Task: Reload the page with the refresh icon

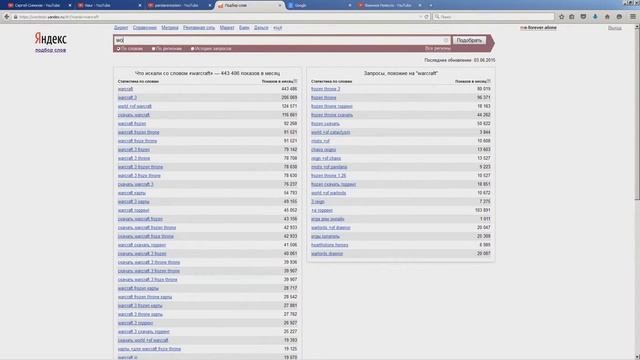Action: coord(427,17)
